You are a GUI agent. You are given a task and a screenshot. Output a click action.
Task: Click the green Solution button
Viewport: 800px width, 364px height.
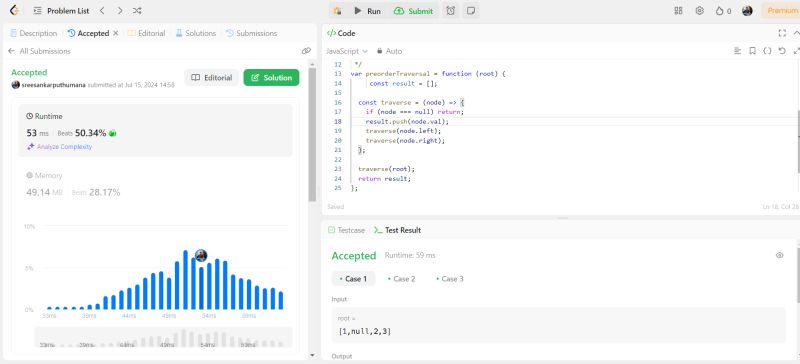coord(271,78)
